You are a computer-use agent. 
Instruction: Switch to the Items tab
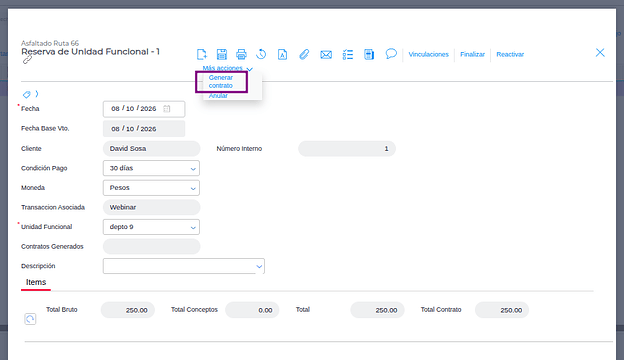pyautogui.click(x=36, y=282)
